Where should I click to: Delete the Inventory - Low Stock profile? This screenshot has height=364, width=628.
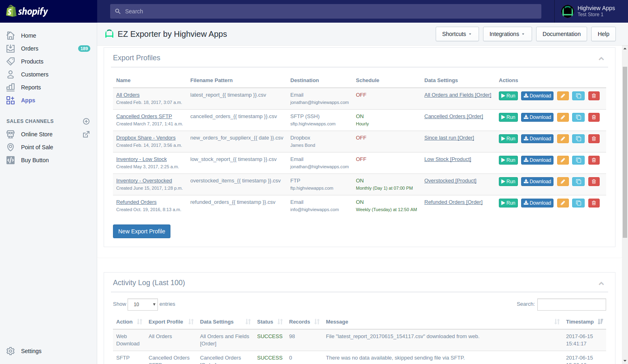tap(594, 160)
